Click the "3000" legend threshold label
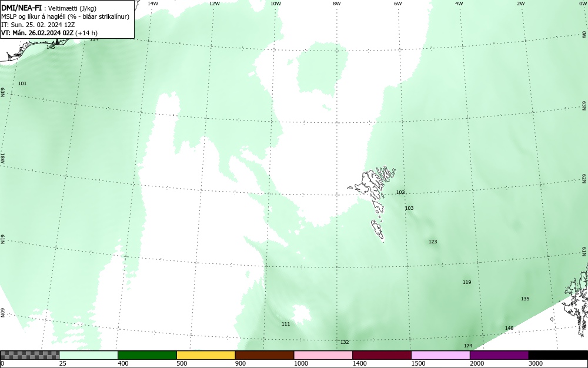The height and width of the screenshot is (368, 588). click(x=536, y=363)
